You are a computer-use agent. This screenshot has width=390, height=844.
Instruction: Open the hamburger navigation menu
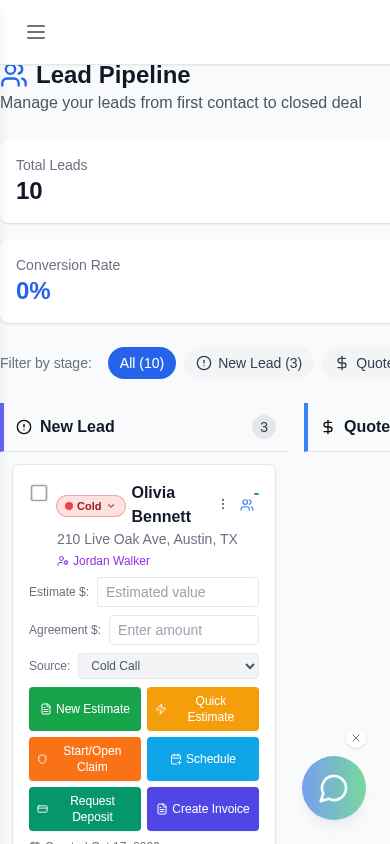(x=36, y=32)
